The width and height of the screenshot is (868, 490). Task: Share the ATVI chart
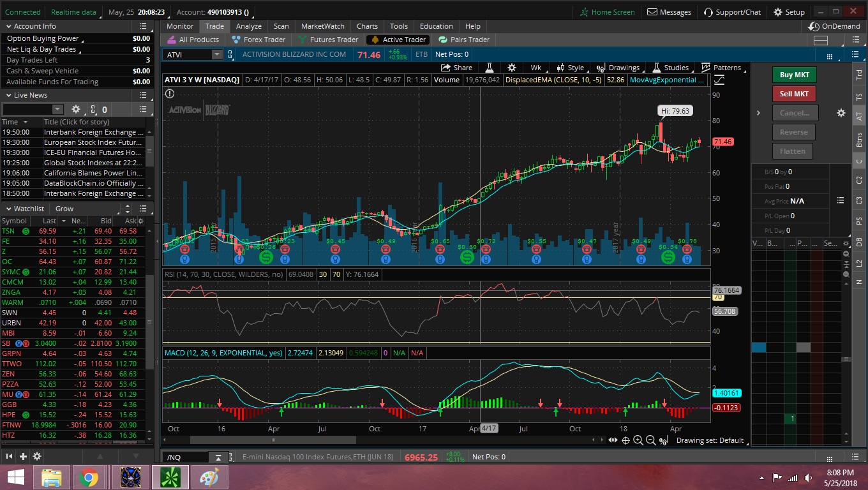pyautogui.click(x=457, y=68)
